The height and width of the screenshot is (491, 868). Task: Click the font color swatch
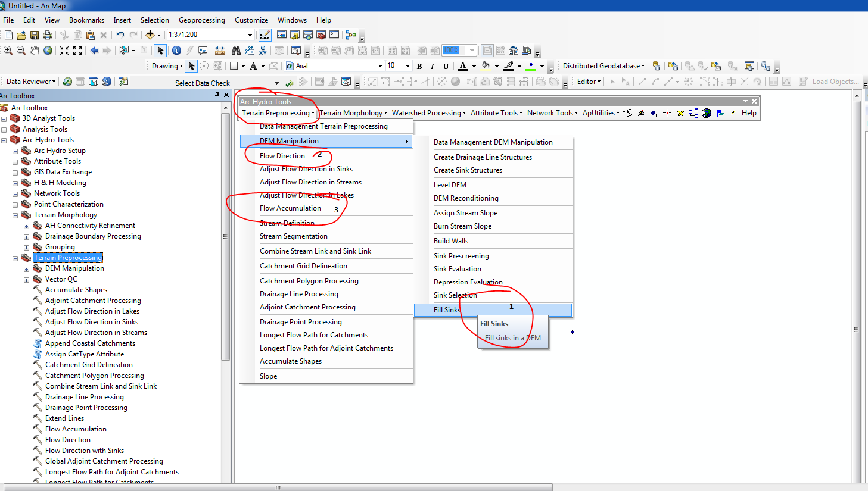(463, 66)
